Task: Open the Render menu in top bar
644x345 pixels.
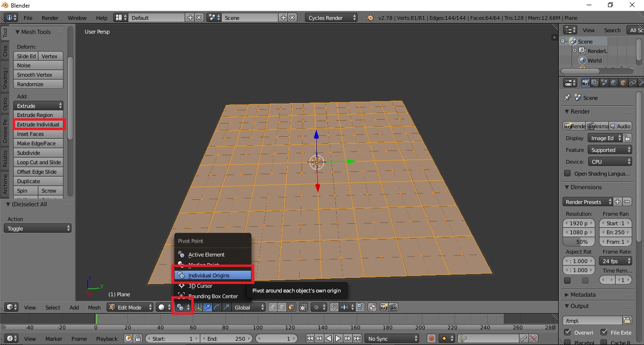Action: tap(50, 18)
